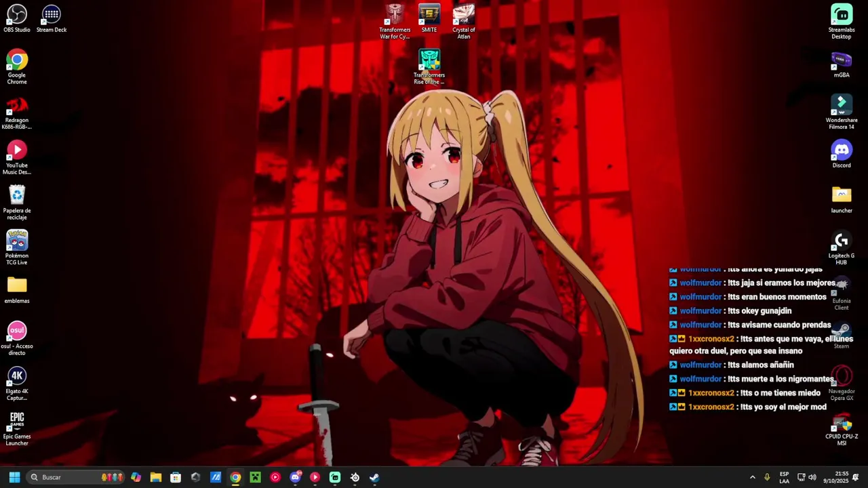Open the Stream Deck desktop icon
The height and width of the screenshot is (488, 868).
coord(52,19)
